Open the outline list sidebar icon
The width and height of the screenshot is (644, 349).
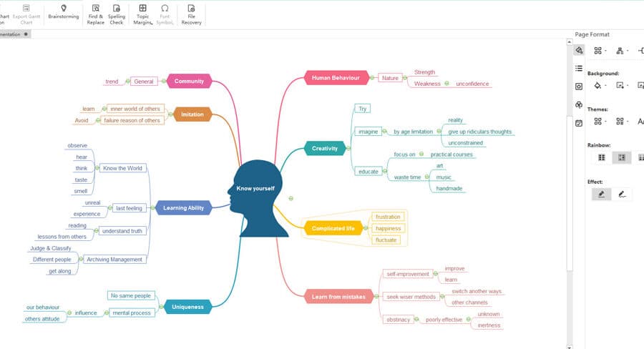click(579, 68)
